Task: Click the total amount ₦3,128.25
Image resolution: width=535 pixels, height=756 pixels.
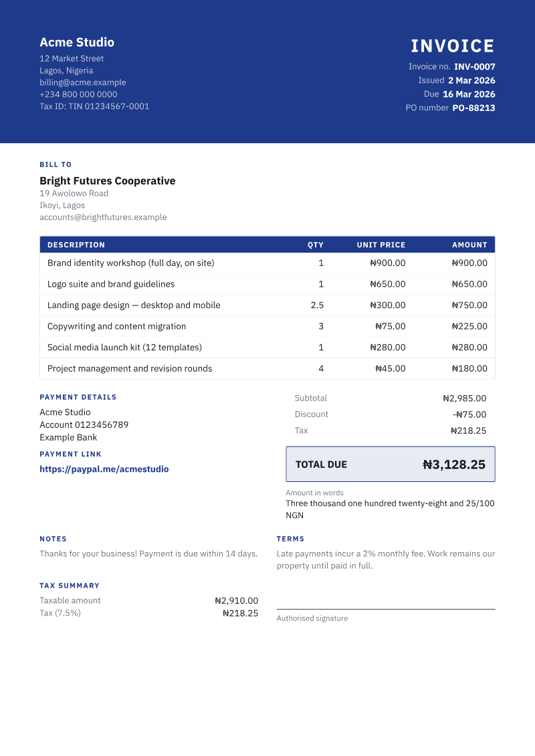Action: pos(454,465)
